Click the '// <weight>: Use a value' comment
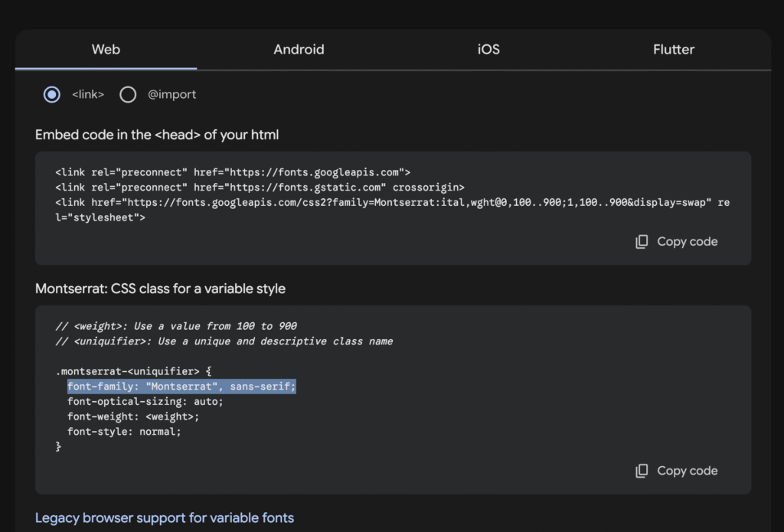This screenshot has width=784, height=532. click(x=176, y=326)
